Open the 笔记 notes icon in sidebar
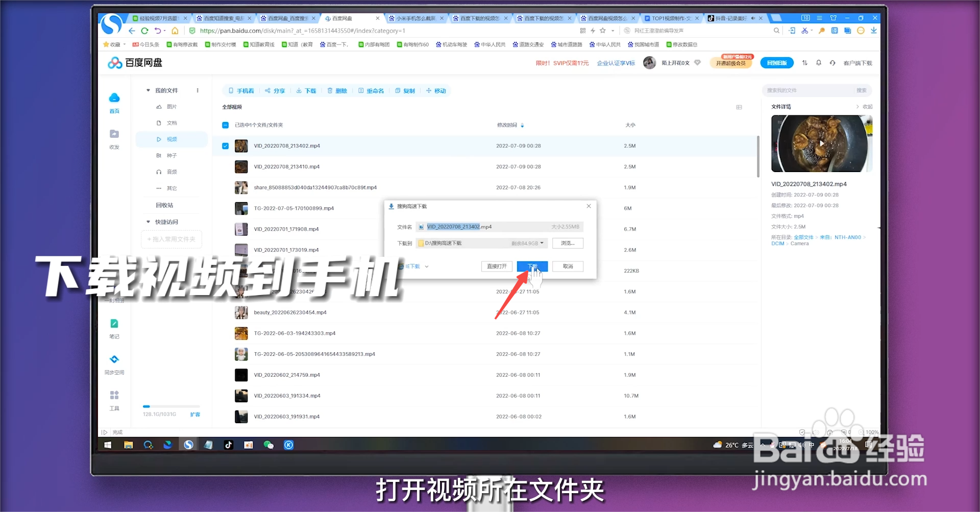980x512 pixels. [x=114, y=324]
